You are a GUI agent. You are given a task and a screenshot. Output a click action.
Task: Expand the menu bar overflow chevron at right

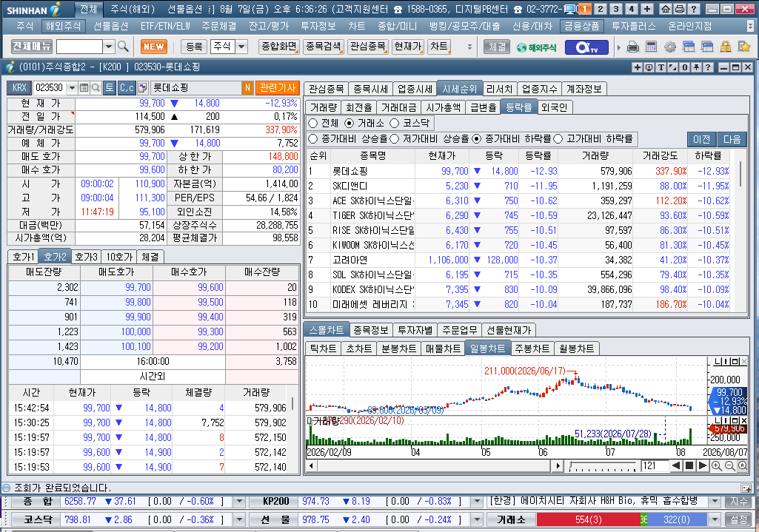point(750,26)
